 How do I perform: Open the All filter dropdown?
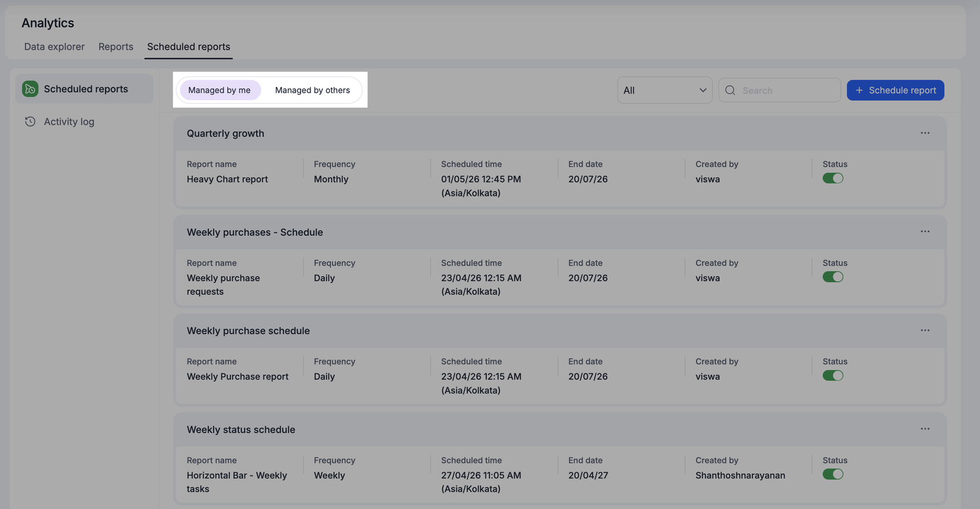click(664, 91)
